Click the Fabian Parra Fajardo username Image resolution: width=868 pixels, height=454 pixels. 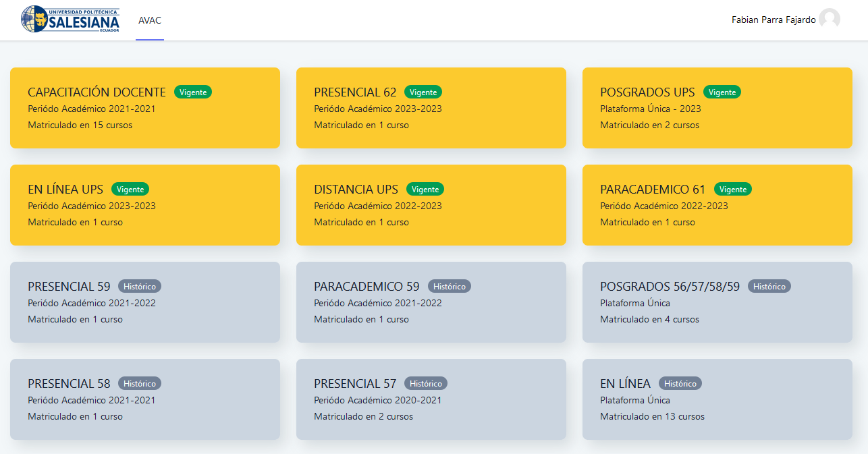pyautogui.click(x=774, y=20)
